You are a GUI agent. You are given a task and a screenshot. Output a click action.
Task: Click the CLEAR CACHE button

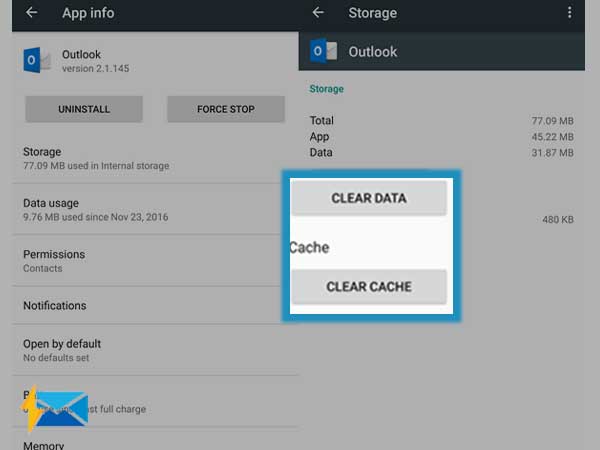pos(369,287)
